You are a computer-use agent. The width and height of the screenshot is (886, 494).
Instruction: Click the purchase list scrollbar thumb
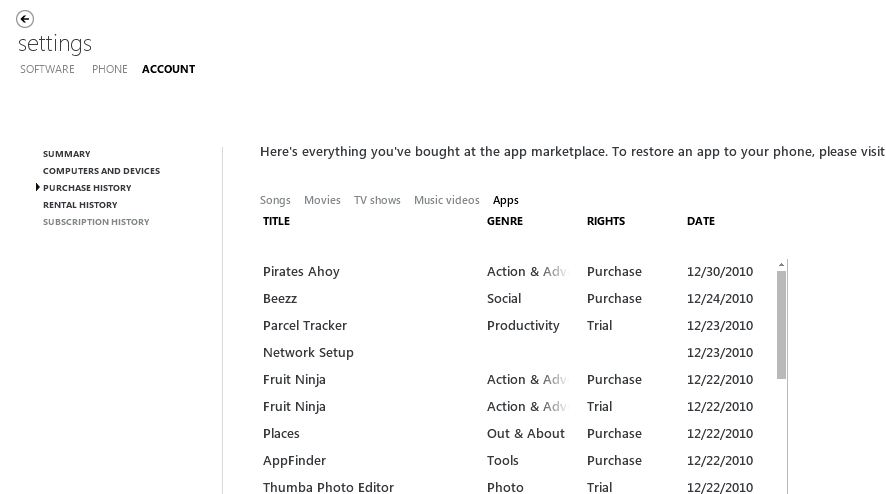[781, 325]
